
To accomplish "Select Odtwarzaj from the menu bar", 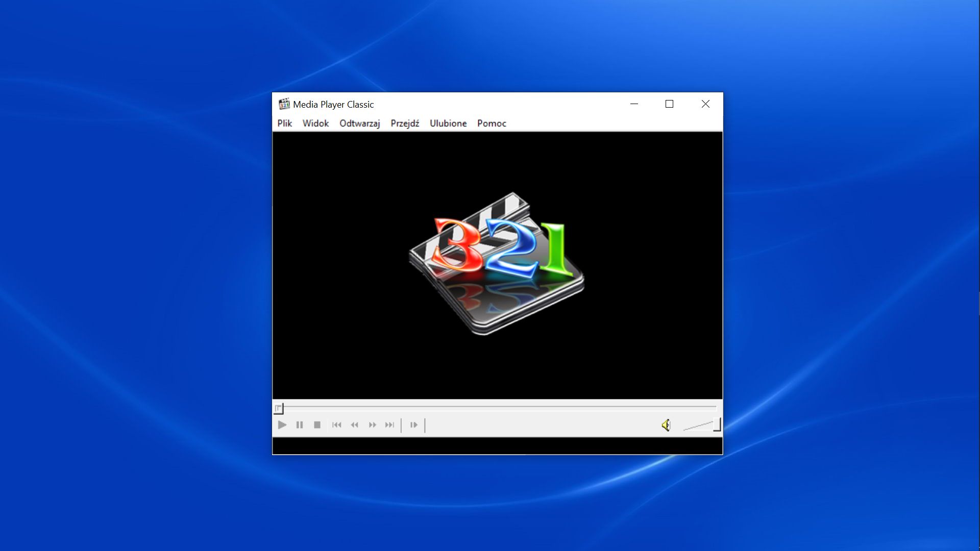I will (x=359, y=123).
